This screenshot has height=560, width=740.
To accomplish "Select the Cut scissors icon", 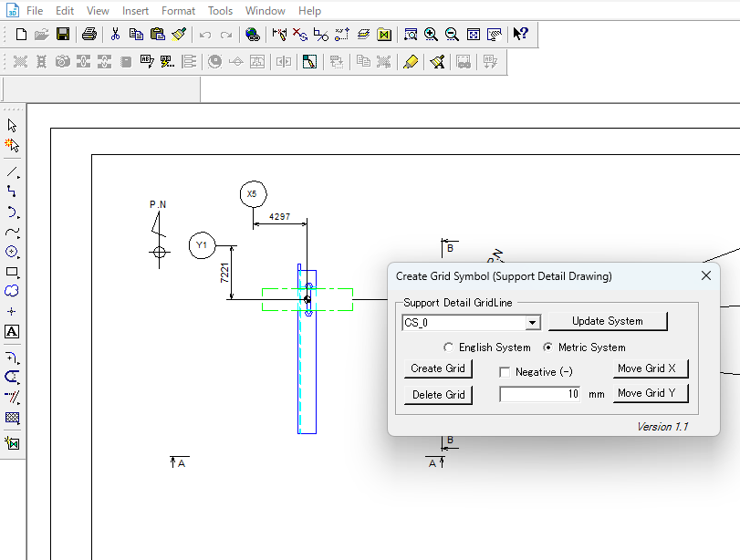I will coord(115,35).
